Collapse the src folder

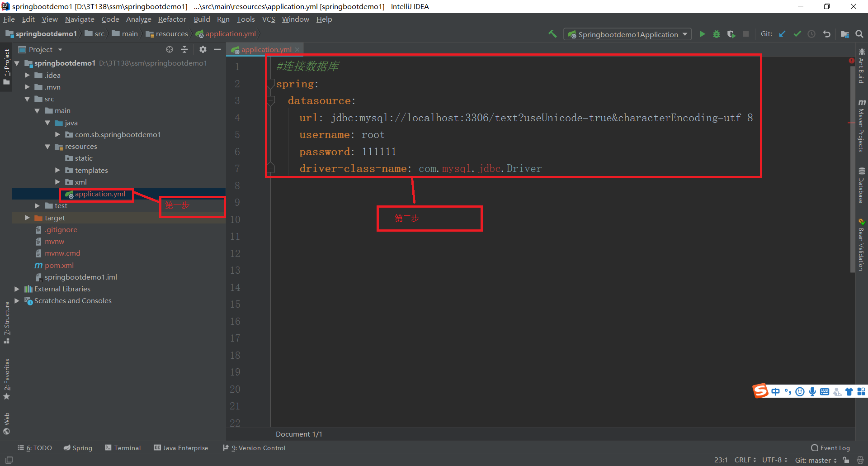[x=27, y=99]
